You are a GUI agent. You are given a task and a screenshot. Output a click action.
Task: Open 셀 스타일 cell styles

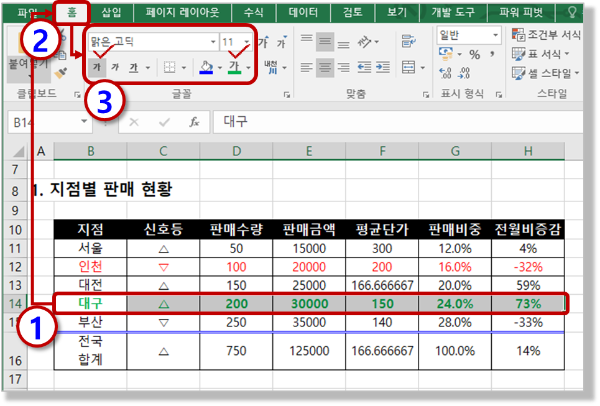545,73
